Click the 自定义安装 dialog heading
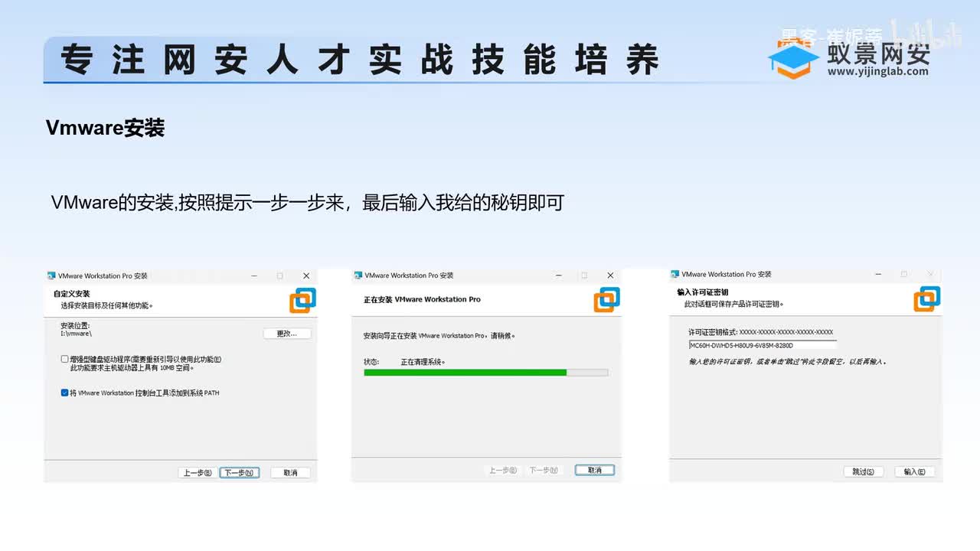This screenshot has height=551, width=980. pyautogui.click(x=71, y=294)
